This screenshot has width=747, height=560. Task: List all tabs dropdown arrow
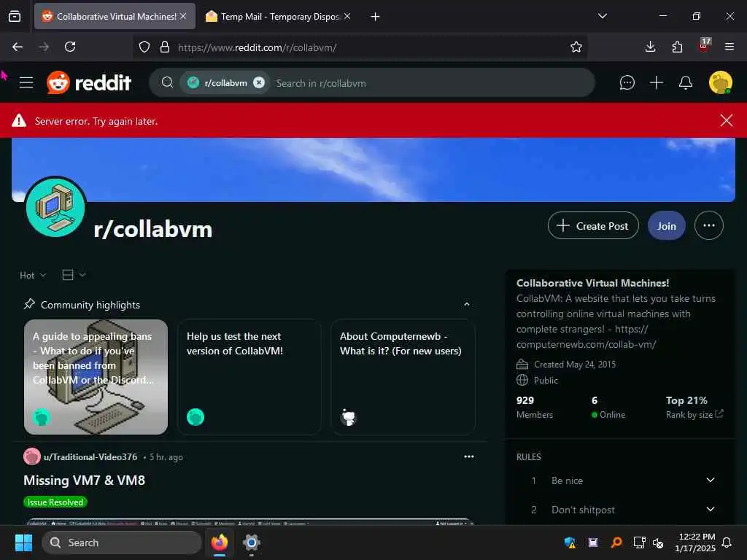(602, 16)
